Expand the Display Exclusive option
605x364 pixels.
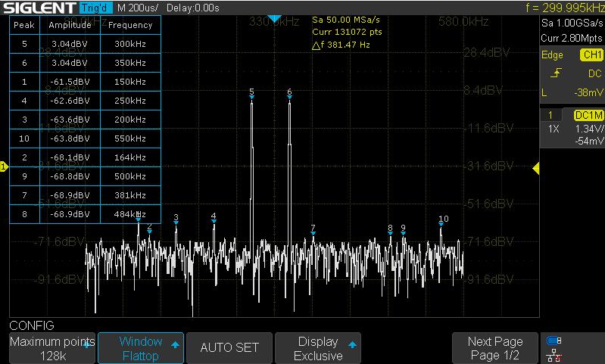318,348
